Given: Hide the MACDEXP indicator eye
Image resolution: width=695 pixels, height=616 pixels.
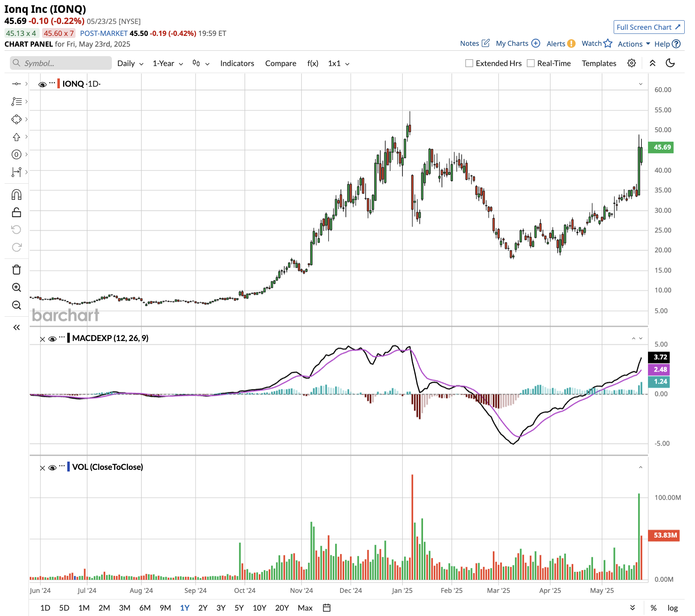Looking at the screenshot, I should pos(52,339).
